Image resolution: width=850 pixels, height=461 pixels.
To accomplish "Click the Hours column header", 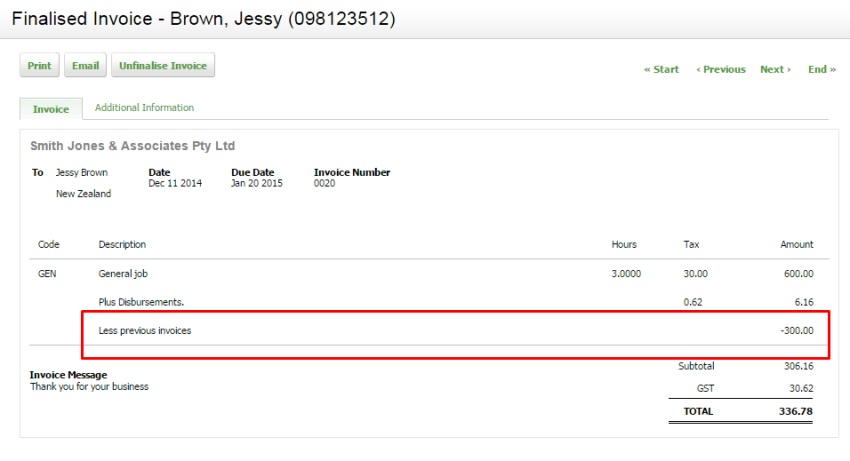I will coord(624,245).
